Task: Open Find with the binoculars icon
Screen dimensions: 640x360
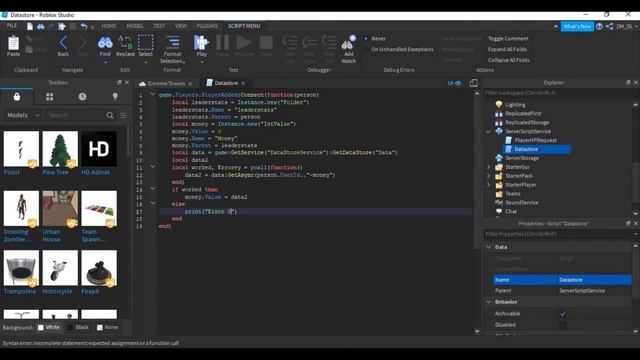Action: [x=105, y=42]
